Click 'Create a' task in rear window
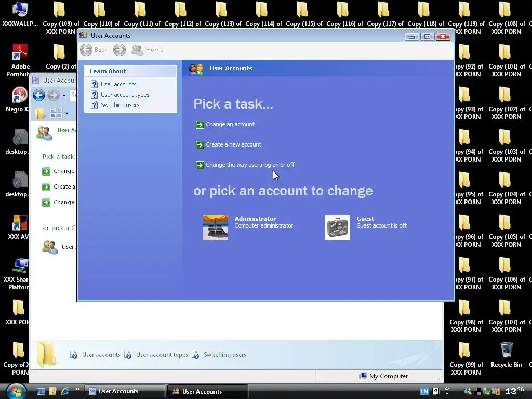 [x=64, y=187]
